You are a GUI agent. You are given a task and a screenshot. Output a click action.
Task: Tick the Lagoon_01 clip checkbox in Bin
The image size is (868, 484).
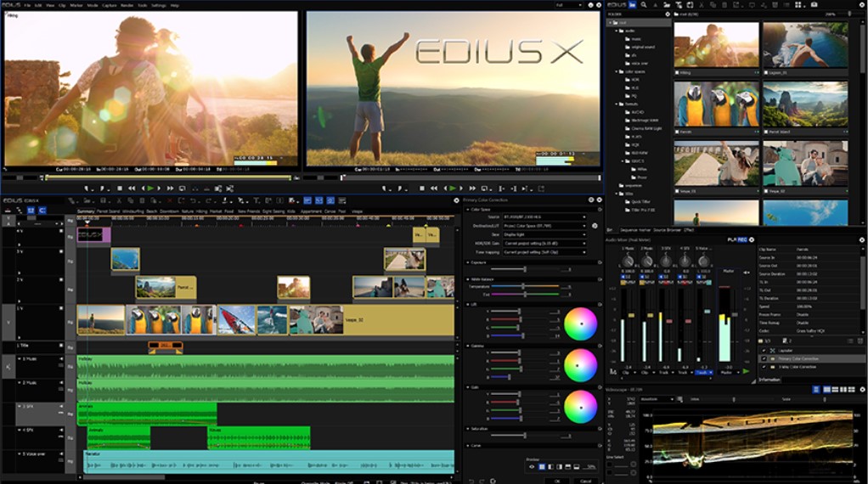(765, 72)
